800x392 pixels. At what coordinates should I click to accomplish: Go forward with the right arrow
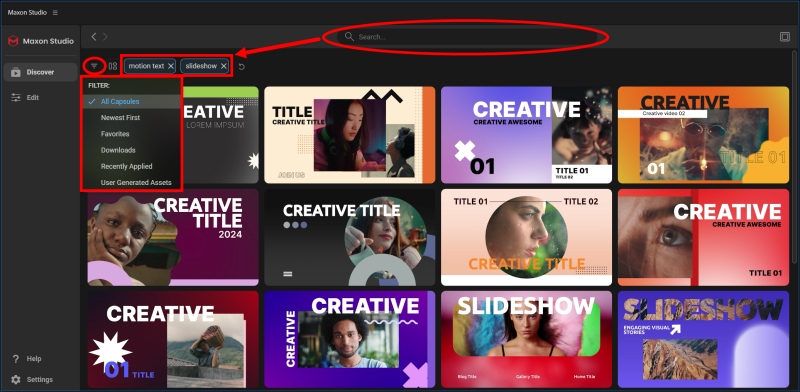pyautogui.click(x=105, y=37)
